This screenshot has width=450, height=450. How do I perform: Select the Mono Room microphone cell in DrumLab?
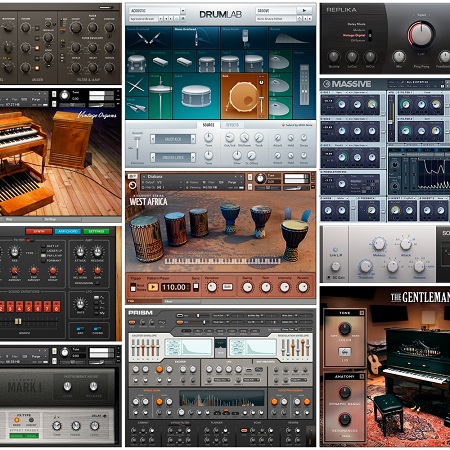pyautogui.click(x=244, y=38)
